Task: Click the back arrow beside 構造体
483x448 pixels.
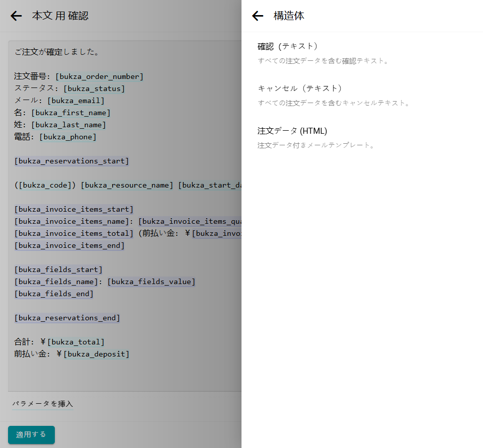Action: click(258, 16)
